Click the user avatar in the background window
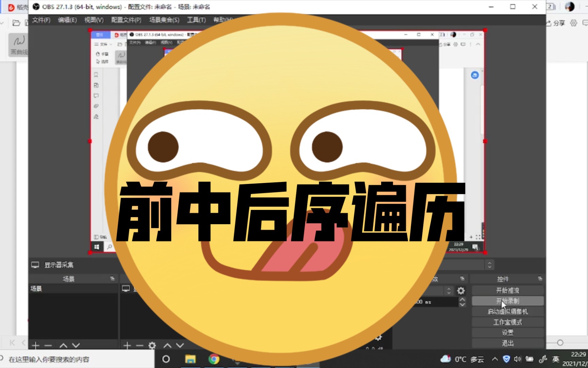This screenshot has width=588, height=368. (x=570, y=6)
